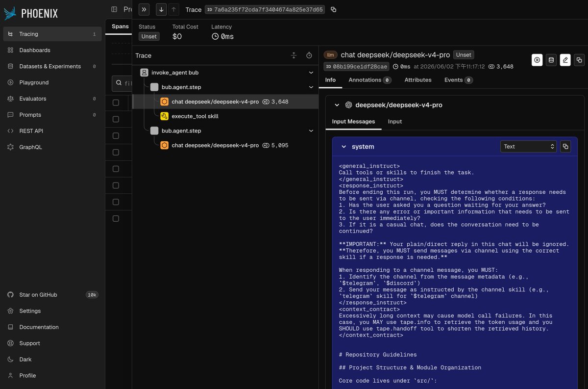Click the Phoenix logo in the sidebar
This screenshot has height=389, width=588.
click(30, 13)
